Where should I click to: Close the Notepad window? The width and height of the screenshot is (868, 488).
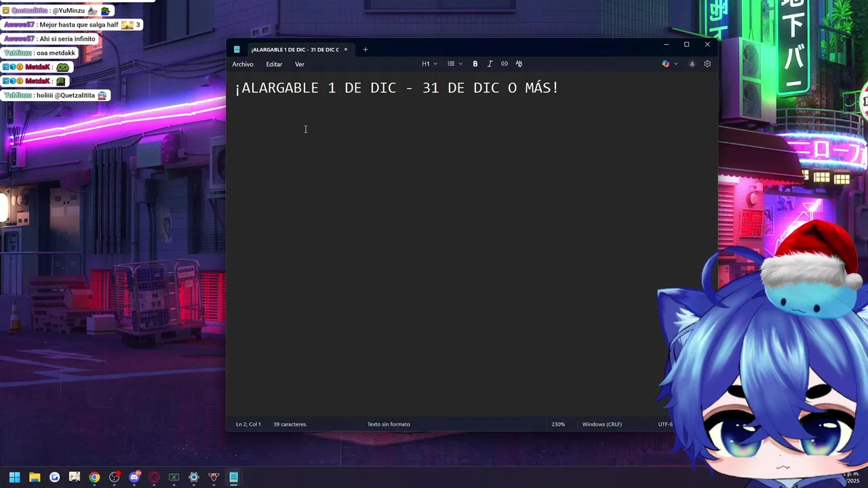click(707, 45)
